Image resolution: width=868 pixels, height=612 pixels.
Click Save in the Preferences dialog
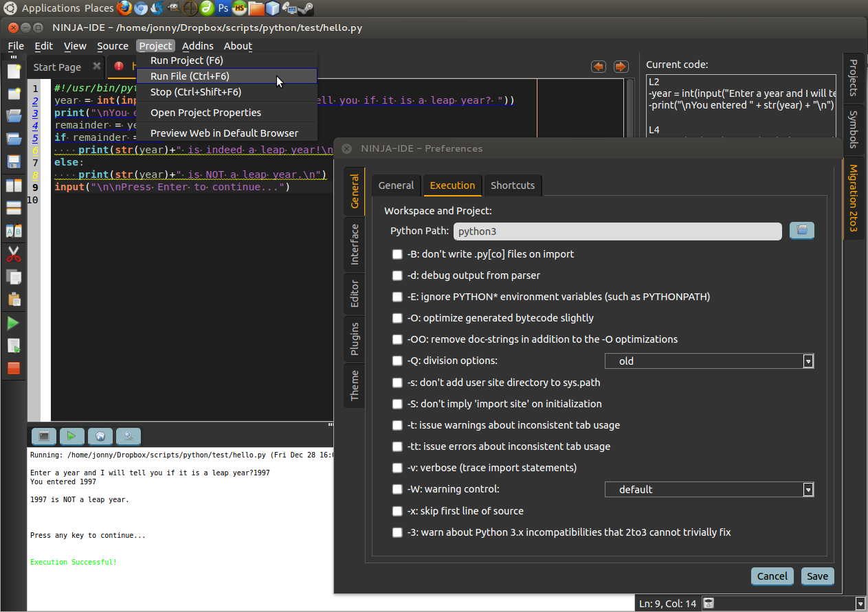[x=818, y=576]
